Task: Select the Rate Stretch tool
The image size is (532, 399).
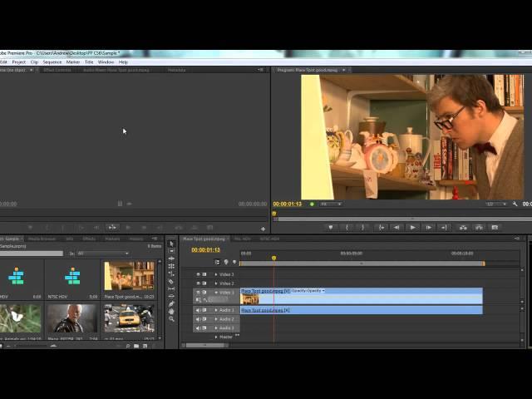Action: pos(171,273)
